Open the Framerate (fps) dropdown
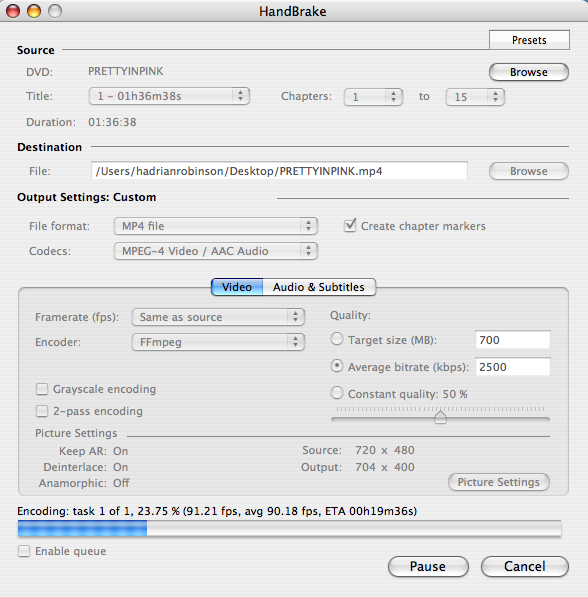The width and height of the screenshot is (588, 597). pos(218,317)
